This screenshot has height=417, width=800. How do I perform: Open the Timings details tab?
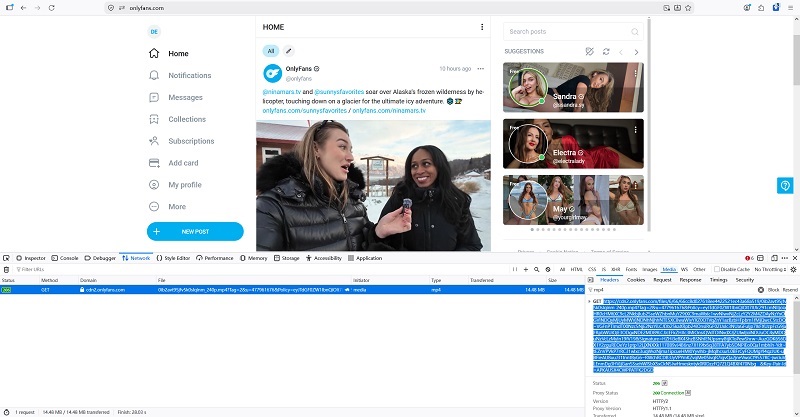(718, 280)
